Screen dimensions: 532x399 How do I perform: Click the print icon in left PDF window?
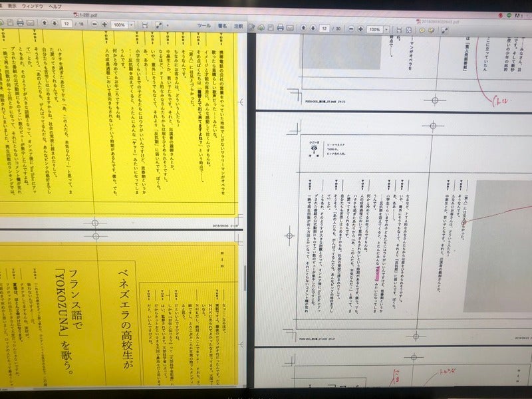[x=21, y=24]
